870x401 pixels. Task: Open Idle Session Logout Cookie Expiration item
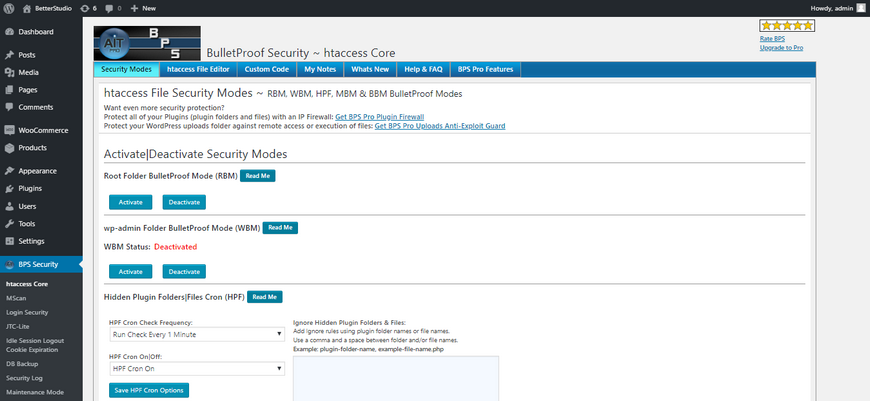35,345
